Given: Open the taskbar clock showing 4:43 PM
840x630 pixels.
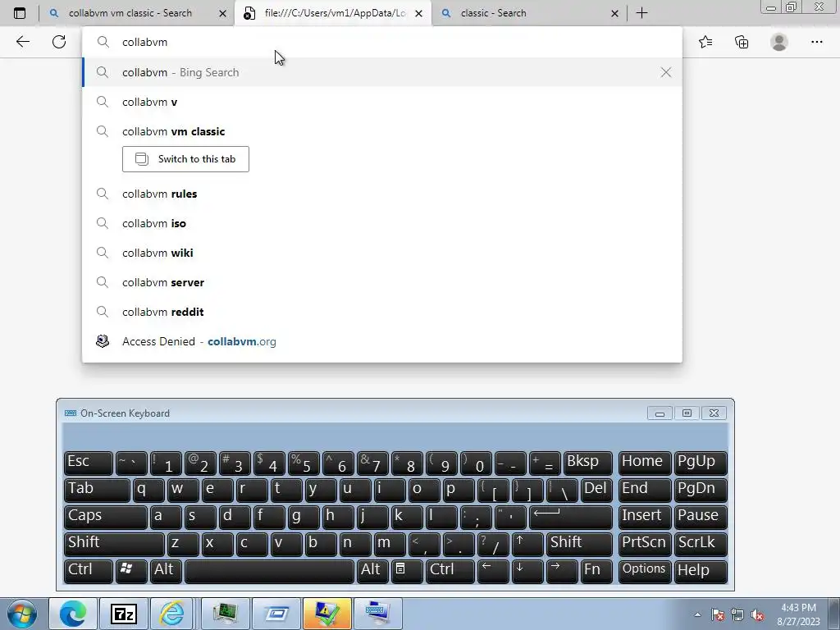Looking at the screenshot, I should click(798, 614).
